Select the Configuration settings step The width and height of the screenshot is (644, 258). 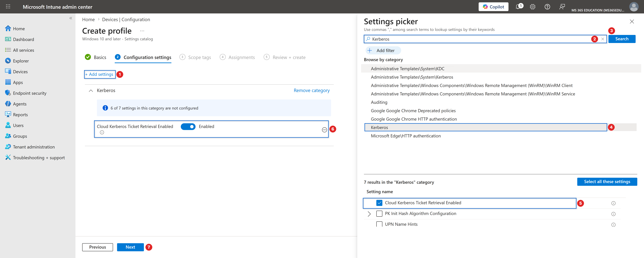point(143,57)
